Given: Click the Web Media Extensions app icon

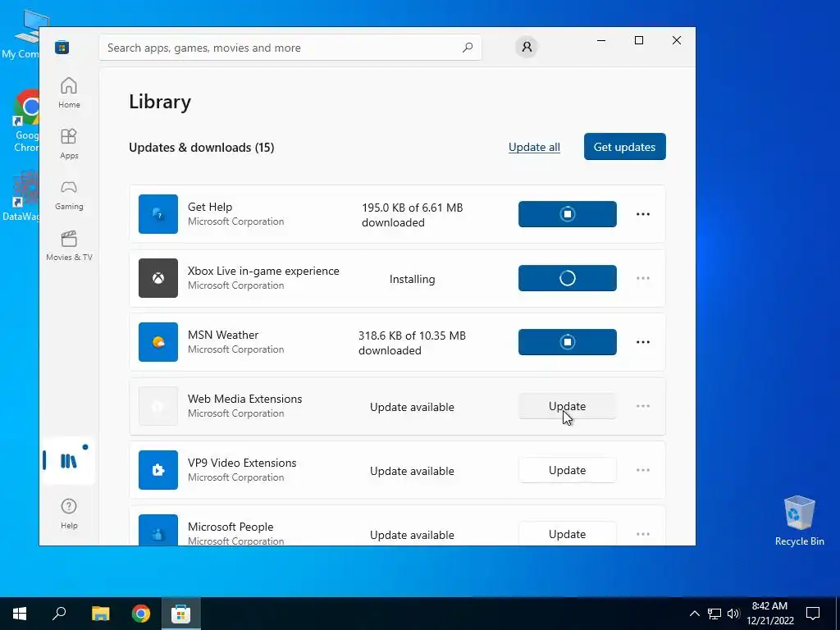Looking at the screenshot, I should pos(158,406).
